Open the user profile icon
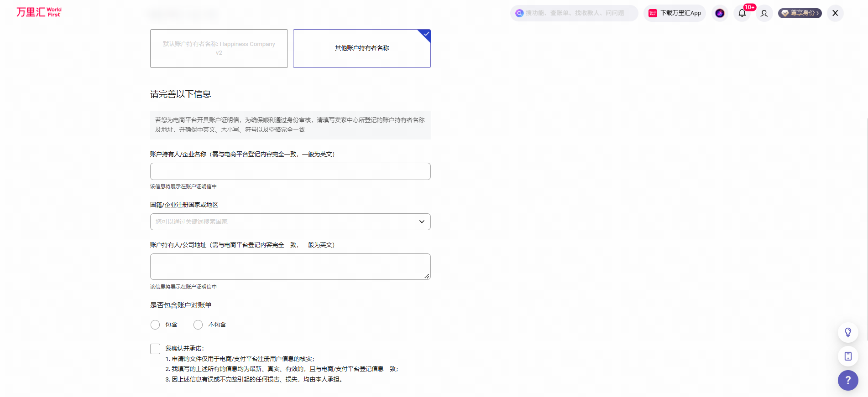Screen dimensions: 868x397 click(764, 13)
